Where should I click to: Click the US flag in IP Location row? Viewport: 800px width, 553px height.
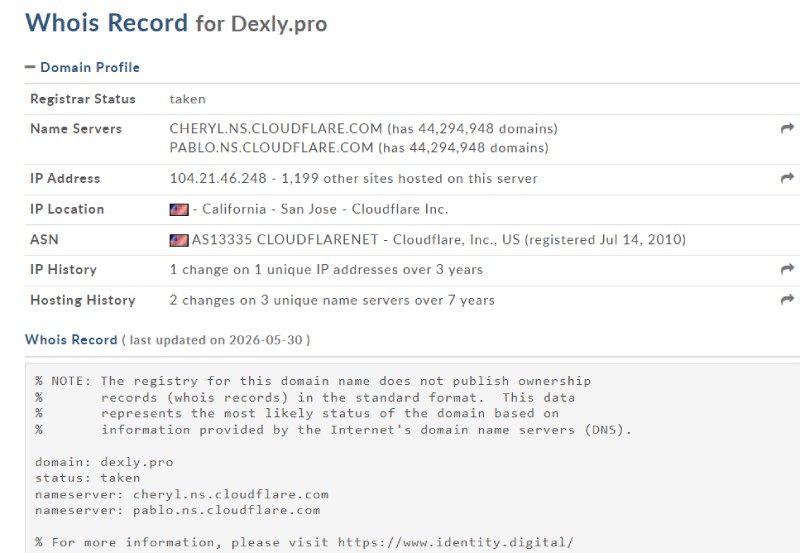coord(179,210)
